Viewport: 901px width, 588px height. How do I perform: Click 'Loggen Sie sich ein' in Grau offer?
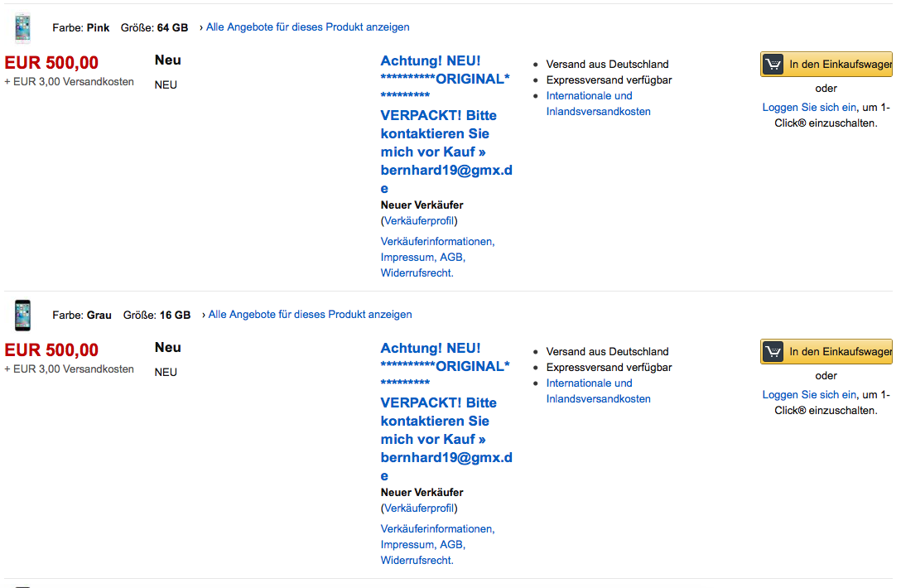(x=809, y=395)
